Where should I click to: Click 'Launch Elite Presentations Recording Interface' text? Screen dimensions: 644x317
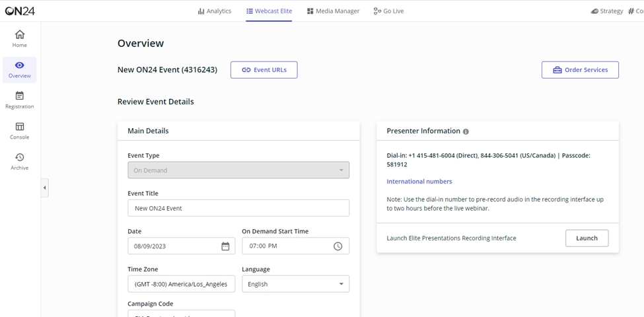click(451, 238)
